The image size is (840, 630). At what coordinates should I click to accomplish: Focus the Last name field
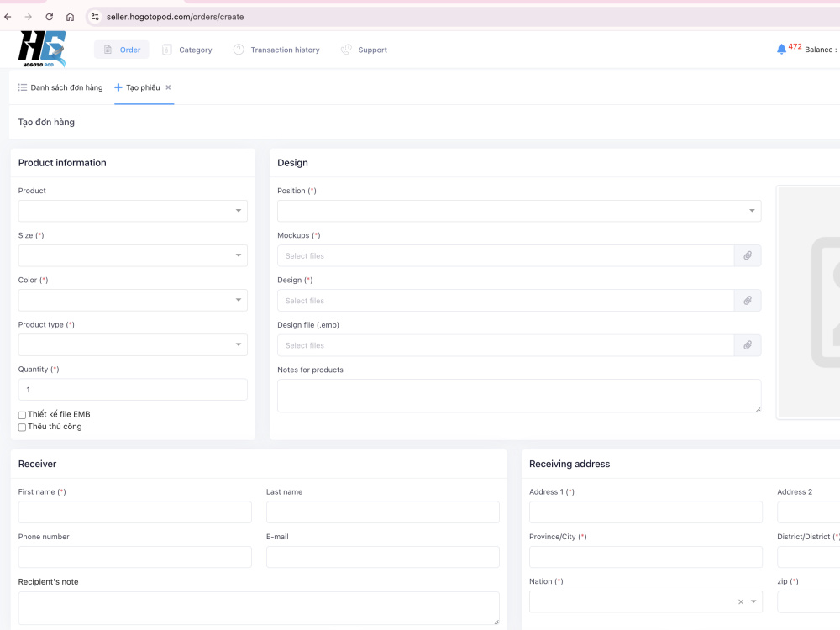tap(383, 512)
